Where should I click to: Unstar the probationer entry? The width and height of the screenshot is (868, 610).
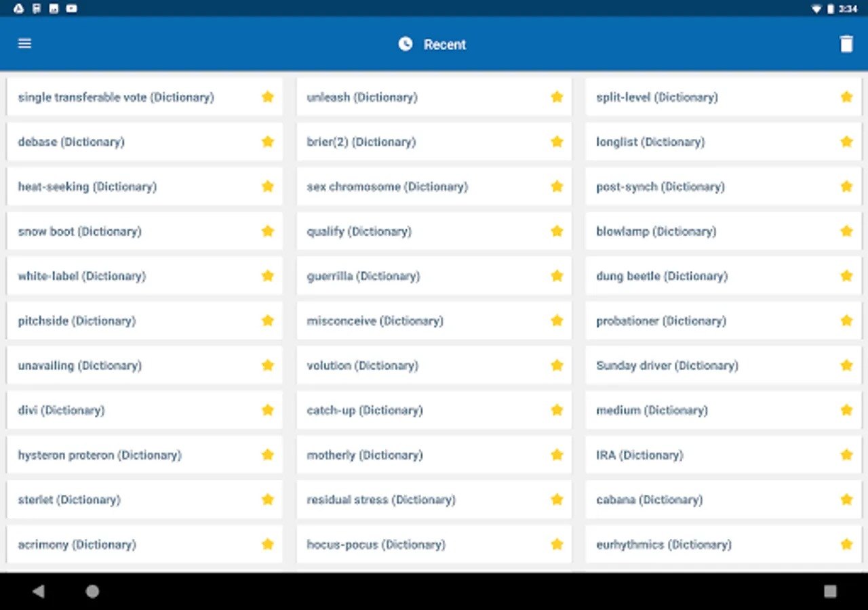click(846, 321)
